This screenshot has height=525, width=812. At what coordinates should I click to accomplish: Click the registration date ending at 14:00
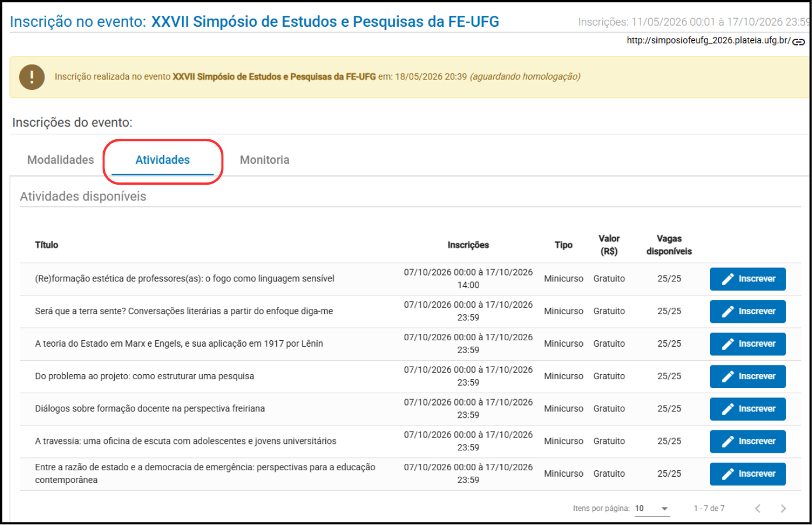(x=468, y=279)
